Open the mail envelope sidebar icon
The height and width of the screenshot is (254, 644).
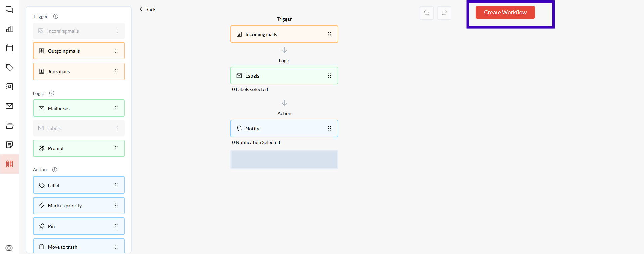(x=9, y=106)
